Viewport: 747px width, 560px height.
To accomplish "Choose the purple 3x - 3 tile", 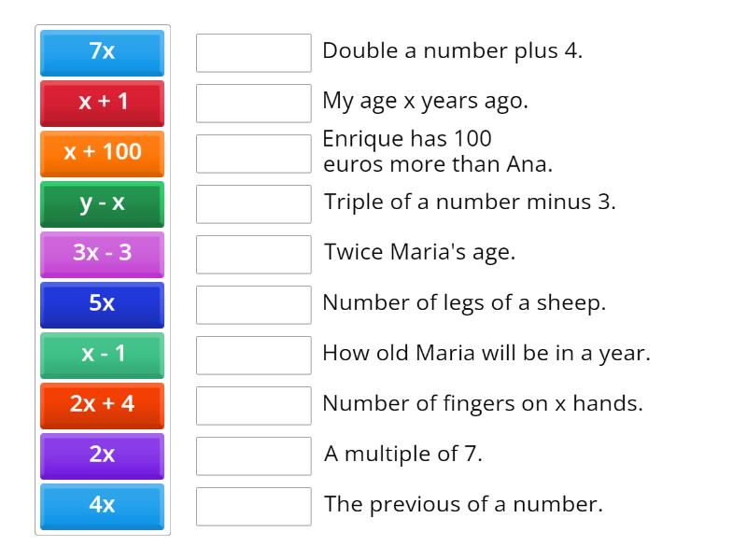I will [102, 254].
